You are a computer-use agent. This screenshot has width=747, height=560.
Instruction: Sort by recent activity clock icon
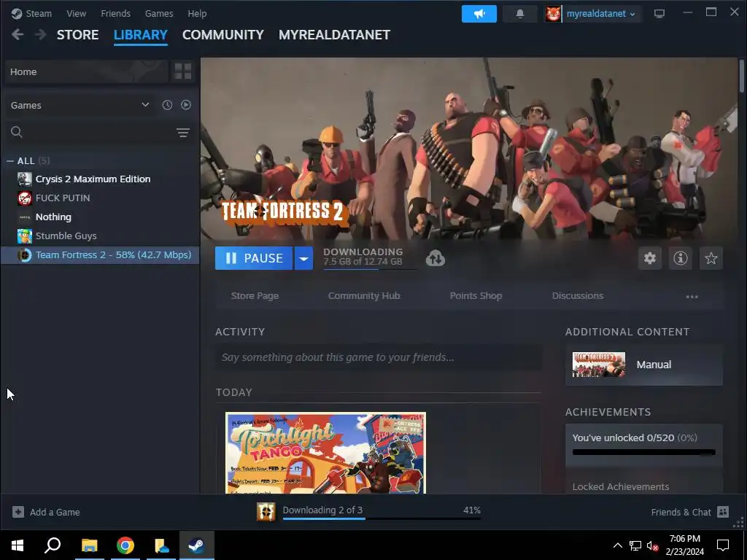[x=167, y=105]
